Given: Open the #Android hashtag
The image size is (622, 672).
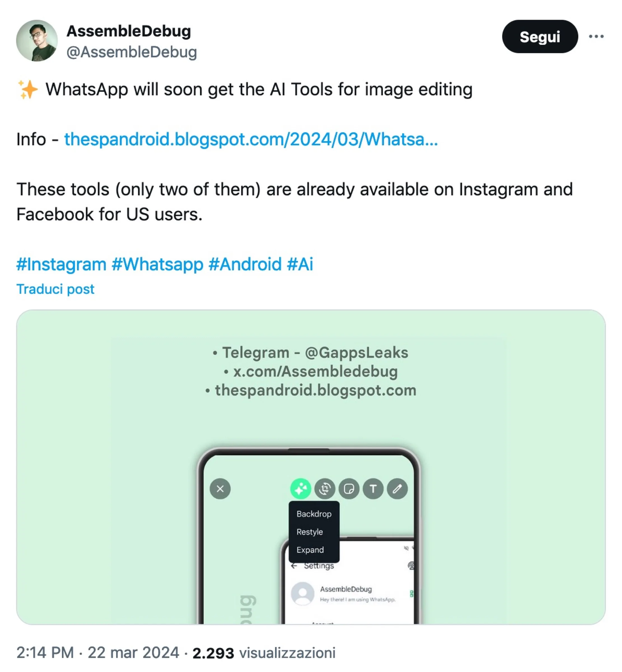Looking at the screenshot, I should click(x=245, y=264).
